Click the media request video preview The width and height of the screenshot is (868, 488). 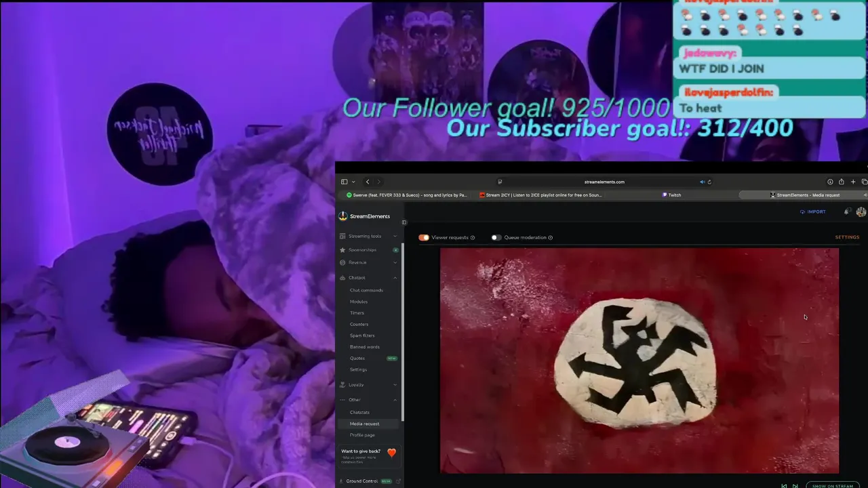pos(639,361)
